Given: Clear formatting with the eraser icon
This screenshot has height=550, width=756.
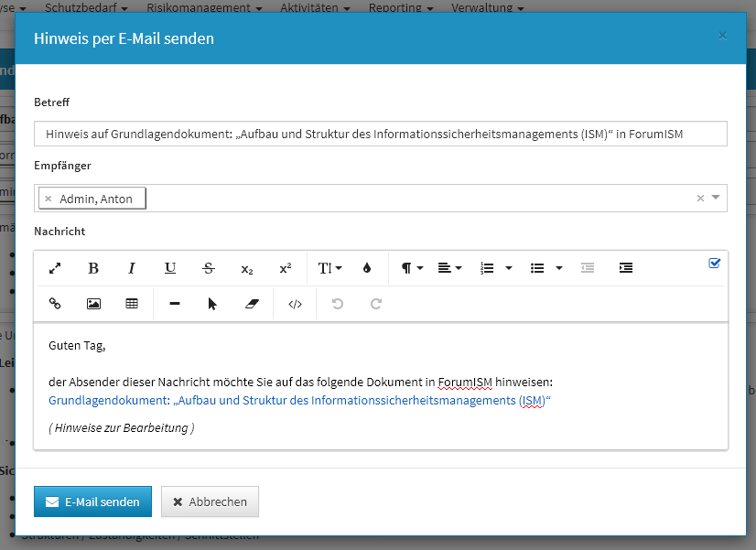Looking at the screenshot, I should (x=252, y=304).
